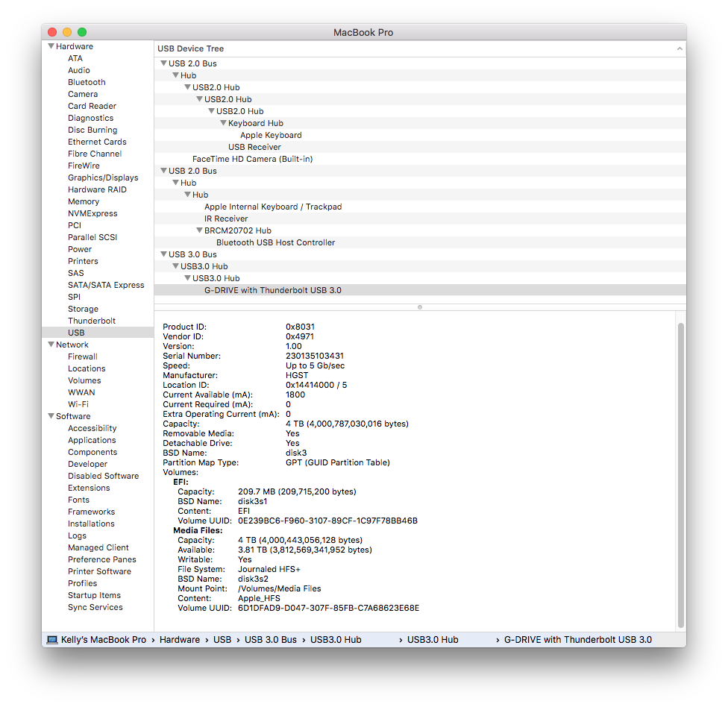Collapse the USB 3.0 Bus triangle

tap(163, 254)
